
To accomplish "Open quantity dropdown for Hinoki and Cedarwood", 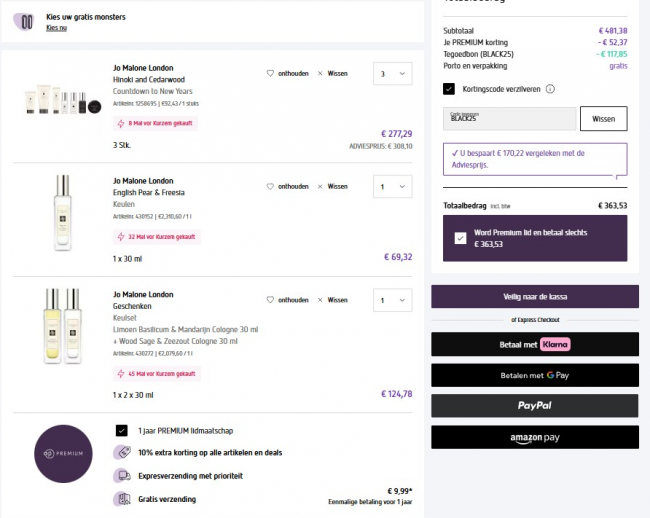I will [x=391, y=73].
